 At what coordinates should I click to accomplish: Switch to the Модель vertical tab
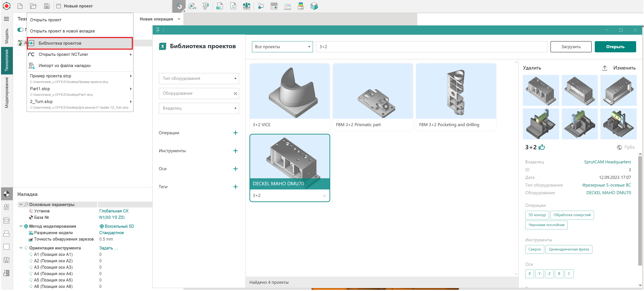pyautogui.click(x=6, y=36)
